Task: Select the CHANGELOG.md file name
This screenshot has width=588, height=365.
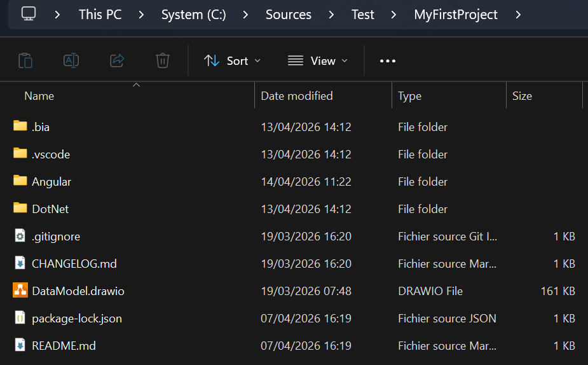Action: [x=74, y=264]
